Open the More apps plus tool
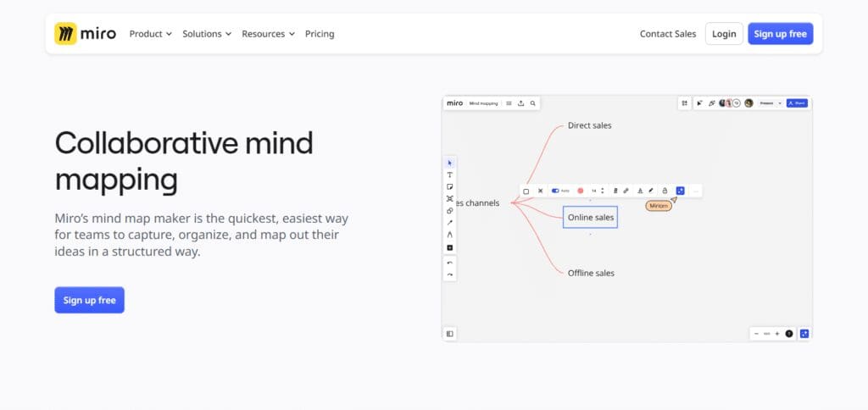 [449, 247]
